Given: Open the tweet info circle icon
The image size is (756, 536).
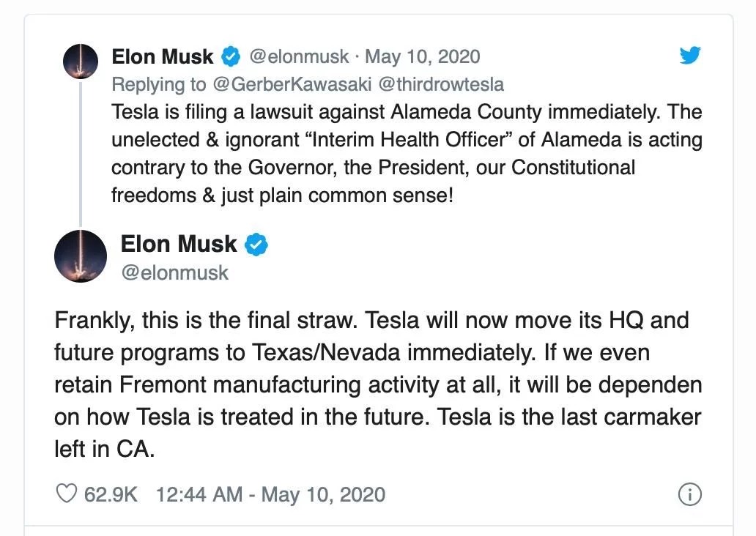Looking at the screenshot, I should click(689, 494).
